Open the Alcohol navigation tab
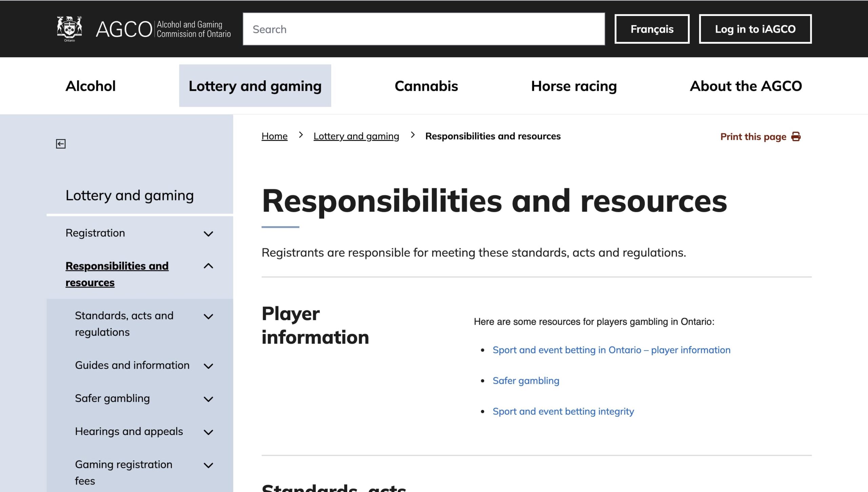 pyautogui.click(x=90, y=86)
